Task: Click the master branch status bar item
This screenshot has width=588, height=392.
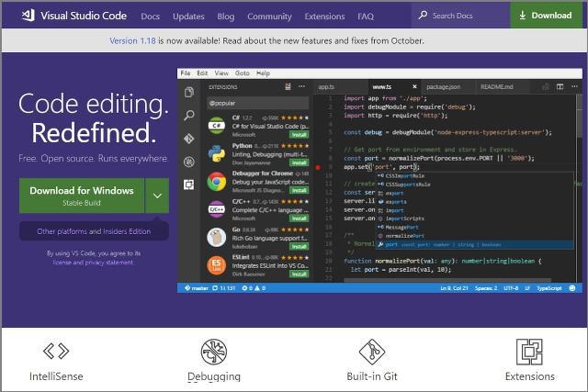Action: coord(196,288)
